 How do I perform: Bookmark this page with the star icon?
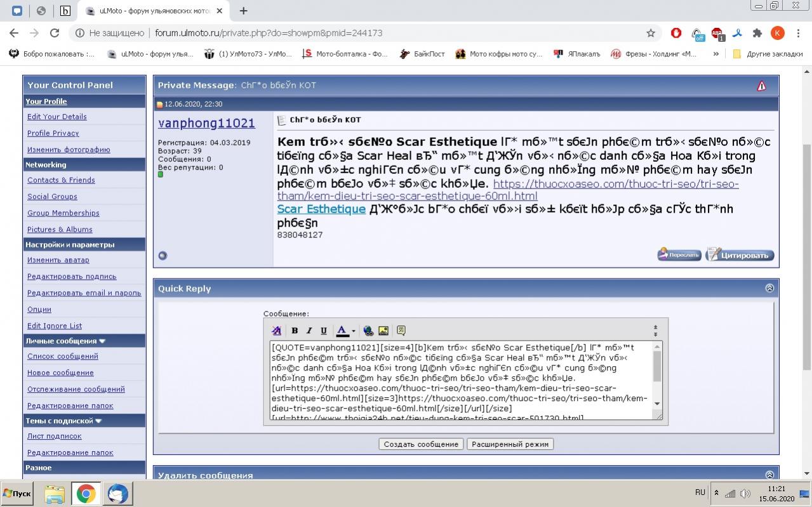click(x=651, y=33)
